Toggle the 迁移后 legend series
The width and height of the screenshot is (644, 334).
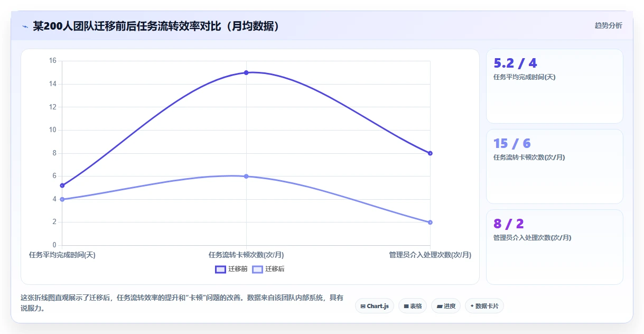point(268,269)
